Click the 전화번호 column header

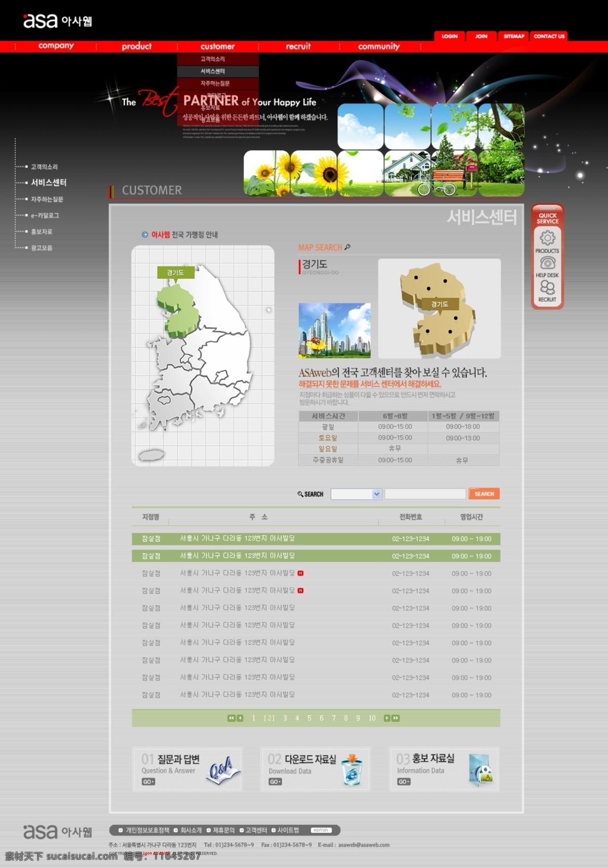tap(410, 517)
